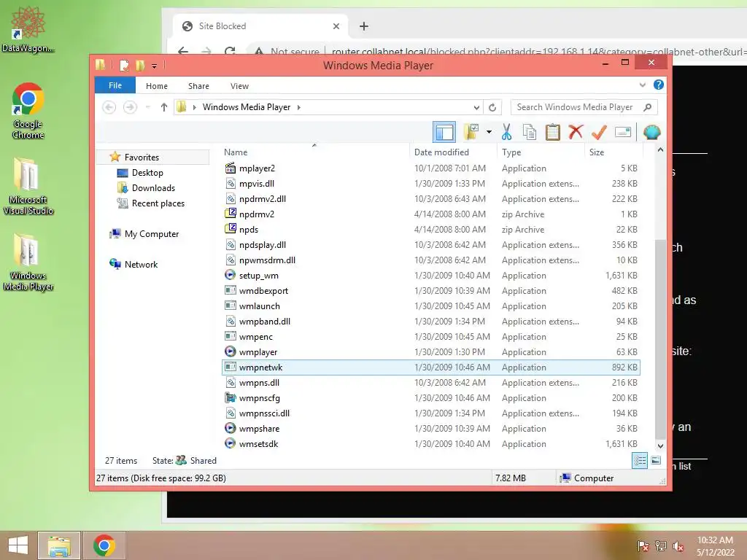Viewport: 747px width, 560px height.
Task: Click the breadcrumb root arrow before Windows Media Player
Action: (194, 107)
